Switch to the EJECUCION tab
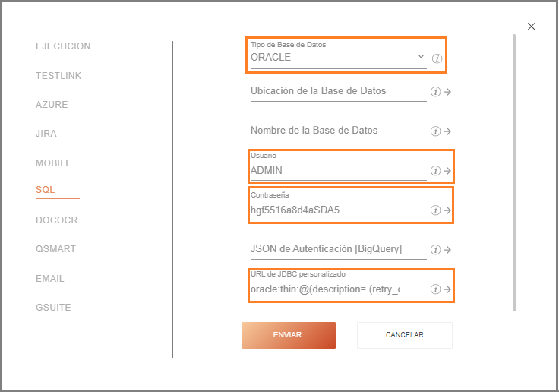This screenshot has height=392, width=559. [63, 46]
